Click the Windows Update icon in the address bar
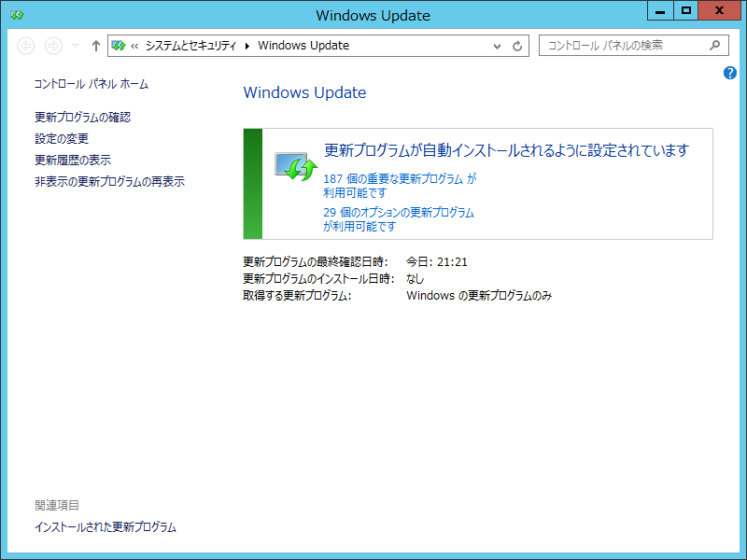747x560 pixels. coord(120,45)
